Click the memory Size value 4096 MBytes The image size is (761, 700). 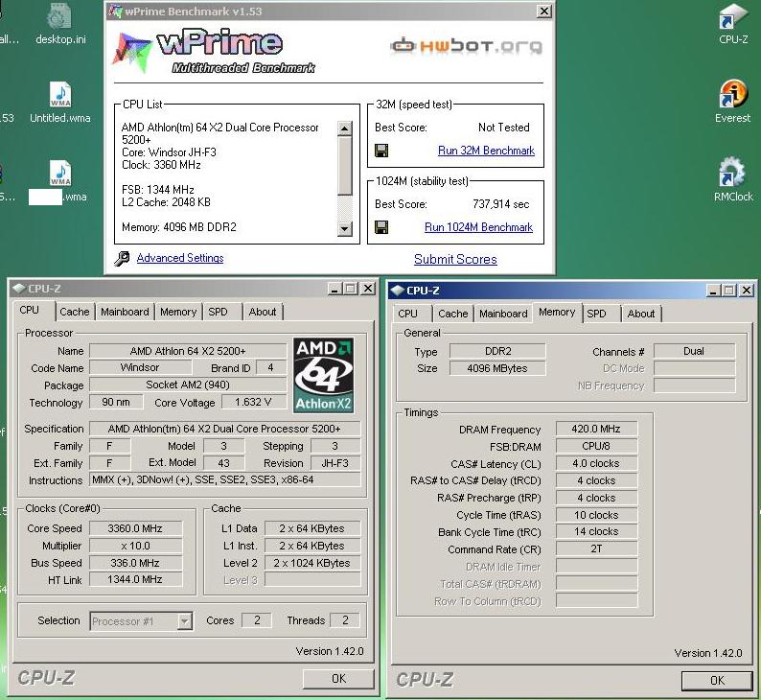pyautogui.click(x=497, y=368)
